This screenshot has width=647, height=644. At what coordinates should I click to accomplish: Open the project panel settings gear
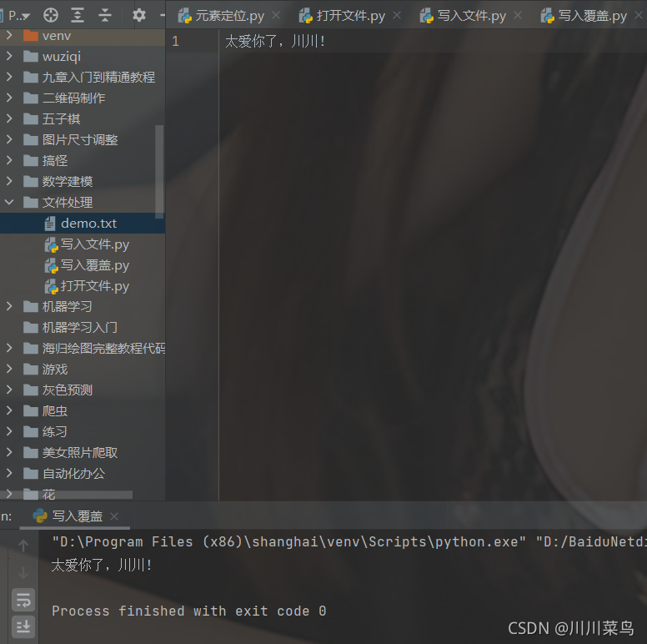click(139, 15)
